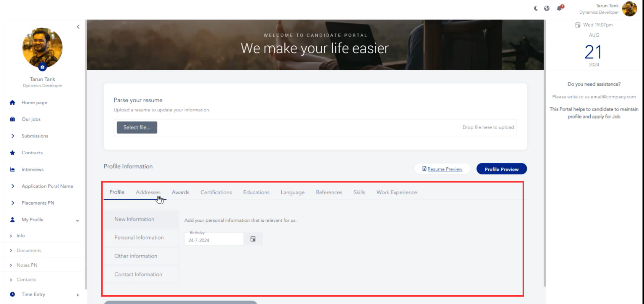The height and width of the screenshot is (304, 644).
Task: Open Application Pural Name in the sidebar
Action: [x=47, y=186]
